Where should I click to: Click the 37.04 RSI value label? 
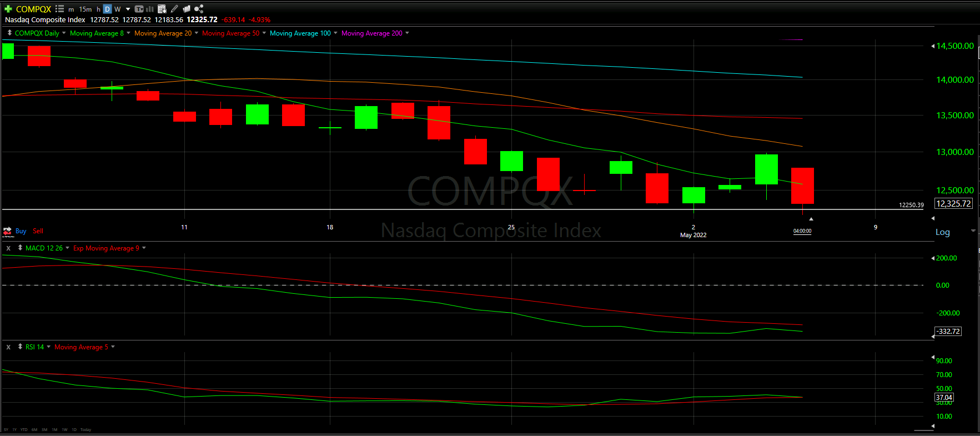point(944,398)
